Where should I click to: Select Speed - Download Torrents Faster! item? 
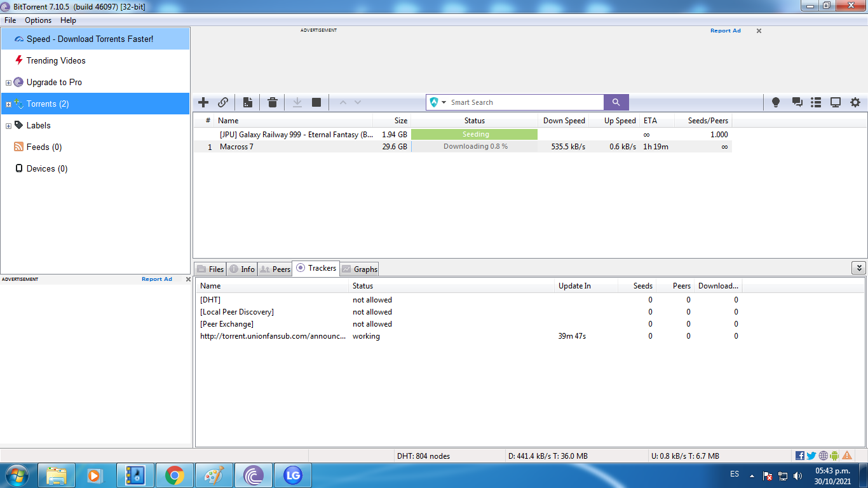(95, 39)
